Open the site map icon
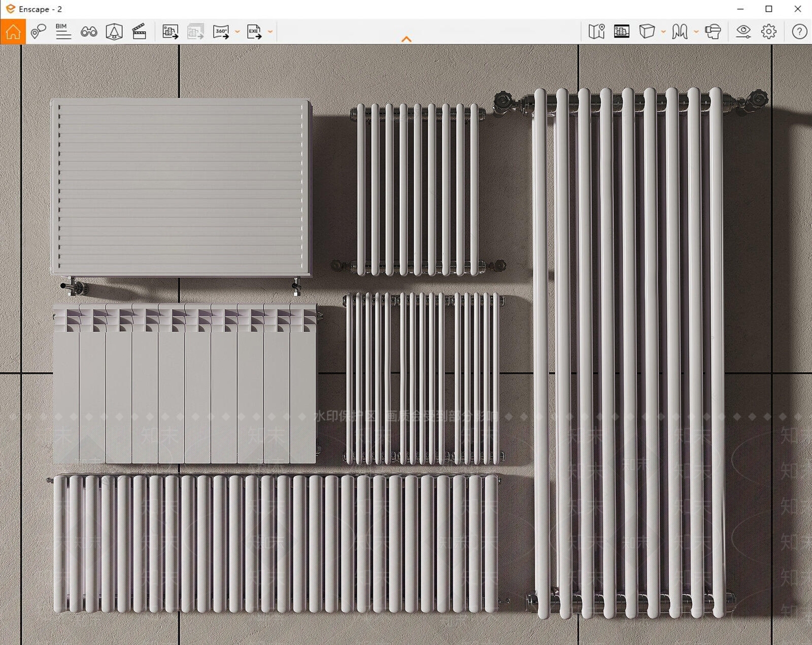 click(x=596, y=31)
